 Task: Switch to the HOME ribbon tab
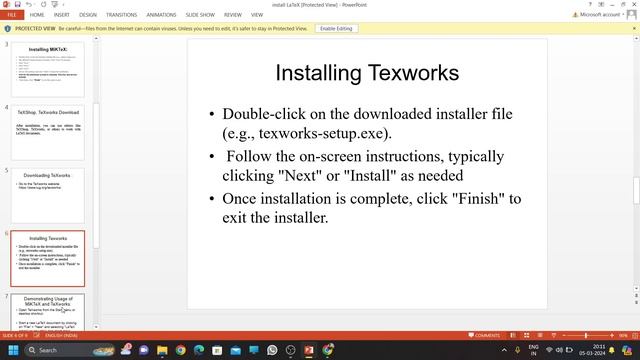pyautogui.click(x=37, y=15)
